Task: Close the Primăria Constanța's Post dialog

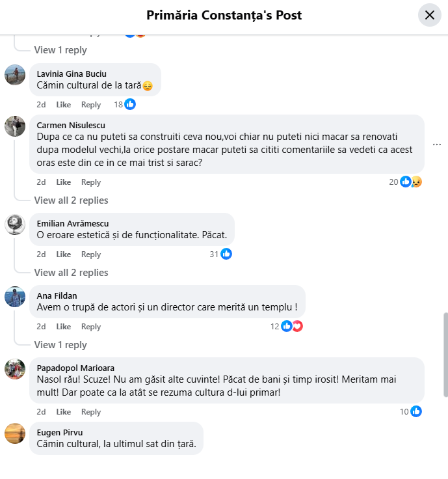Action: pyautogui.click(x=429, y=15)
